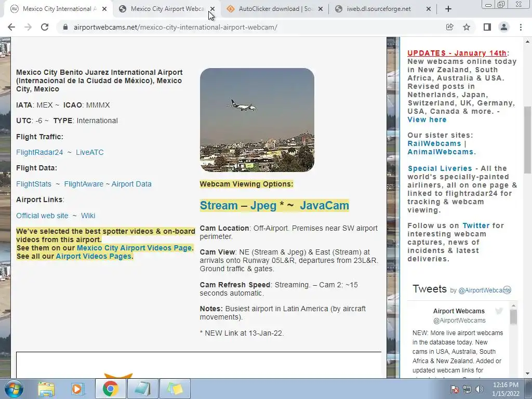Open the JavaCam webcam link
Screen dimensions: 532x399
(x=324, y=206)
